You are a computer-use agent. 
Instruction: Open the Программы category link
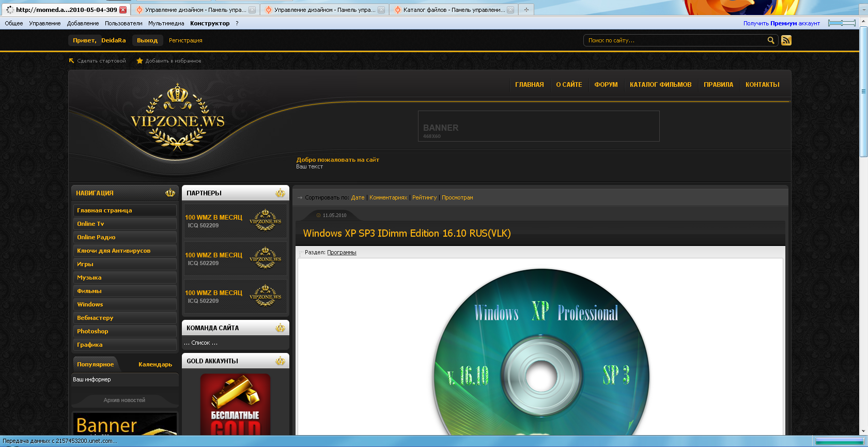(x=342, y=252)
